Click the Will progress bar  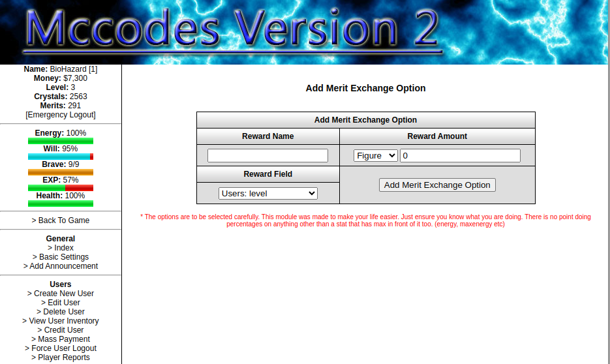(61, 157)
